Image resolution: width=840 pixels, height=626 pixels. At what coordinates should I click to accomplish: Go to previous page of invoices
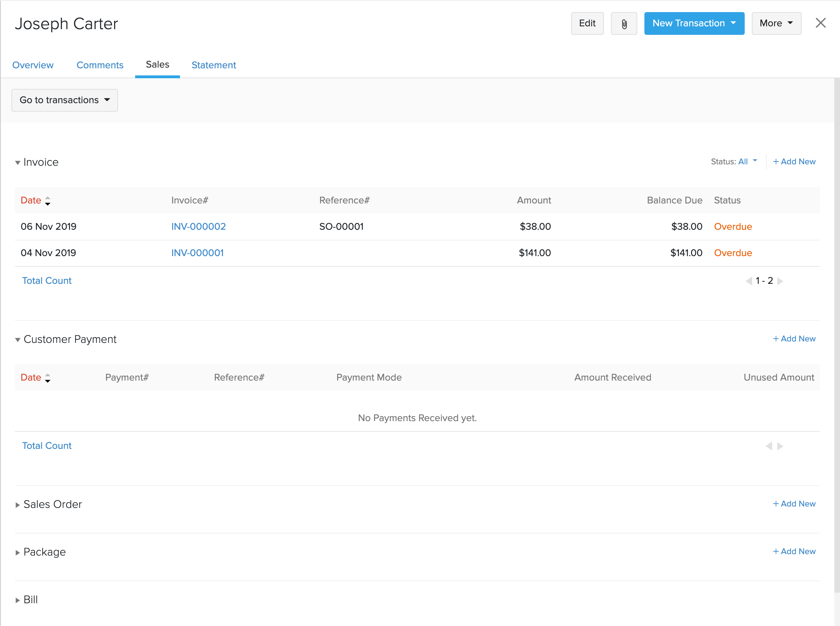748,281
